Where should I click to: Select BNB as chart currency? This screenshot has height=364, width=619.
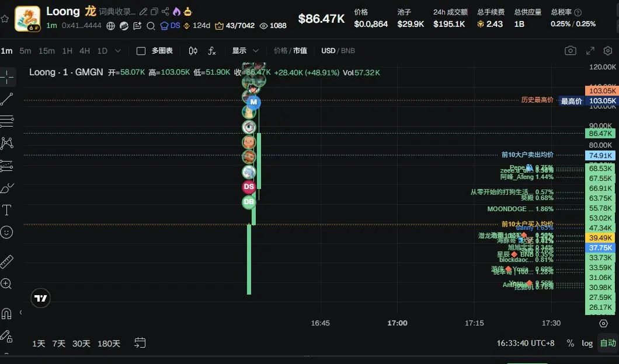point(348,51)
